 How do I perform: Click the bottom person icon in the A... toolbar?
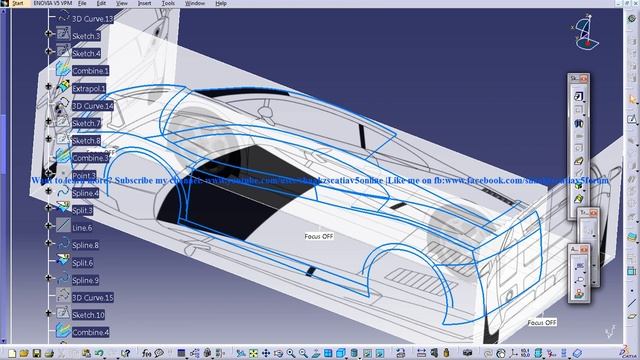click(579, 293)
